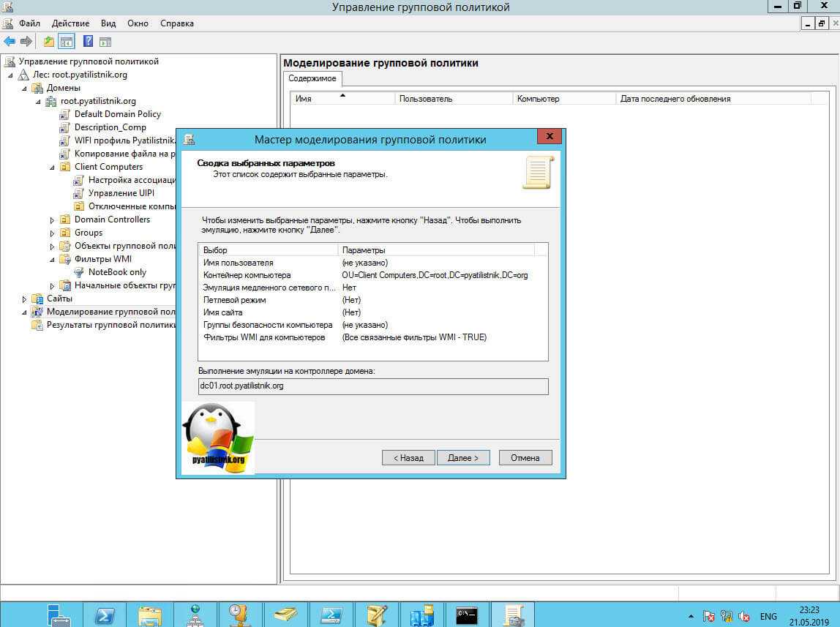The image size is (840, 627).
Task: Open Default Domain Policy in the tree
Action: pyautogui.click(x=117, y=114)
